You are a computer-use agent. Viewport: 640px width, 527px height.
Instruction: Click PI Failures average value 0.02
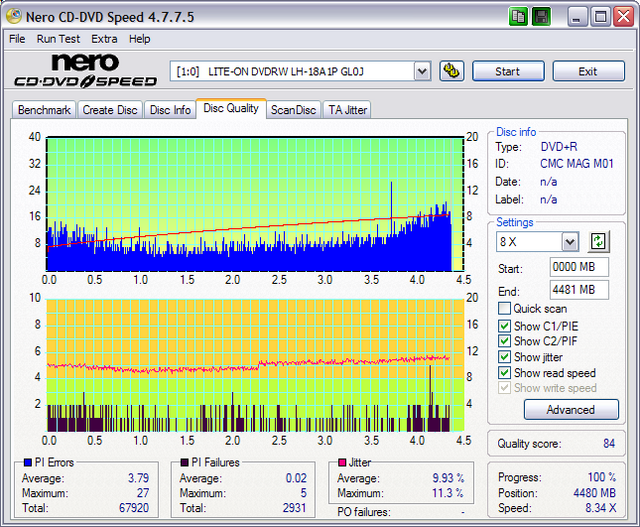[x=296, y=478]
